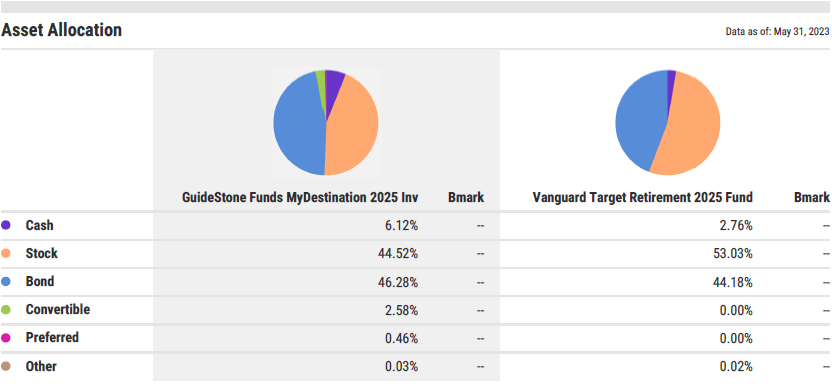Click the Other row label
The height and width of the screenshot is (384, 832).
pyautogui.click(x=41, y=366)
